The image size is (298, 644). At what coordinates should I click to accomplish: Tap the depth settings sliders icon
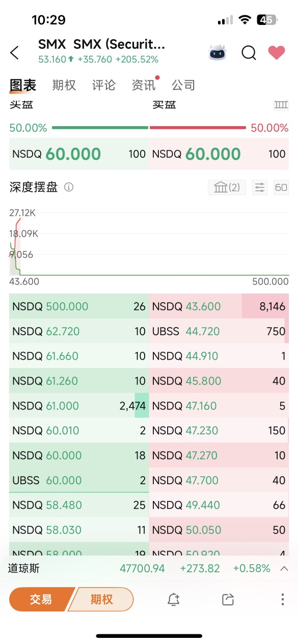coord(260,187)
